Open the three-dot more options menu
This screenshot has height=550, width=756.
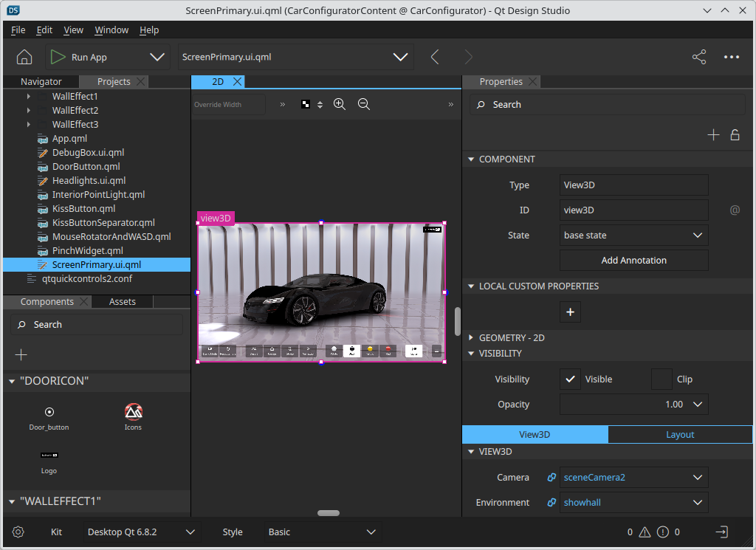tap(731, 57)
